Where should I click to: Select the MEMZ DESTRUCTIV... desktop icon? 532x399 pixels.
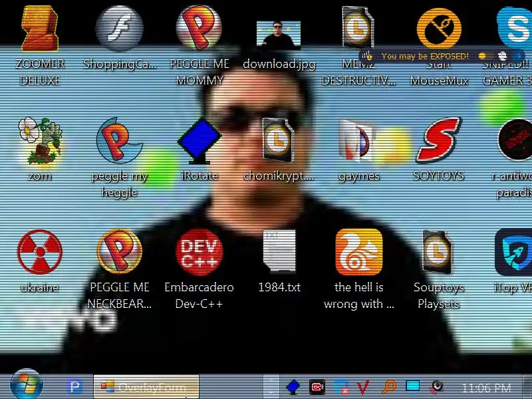coord(358,28)
